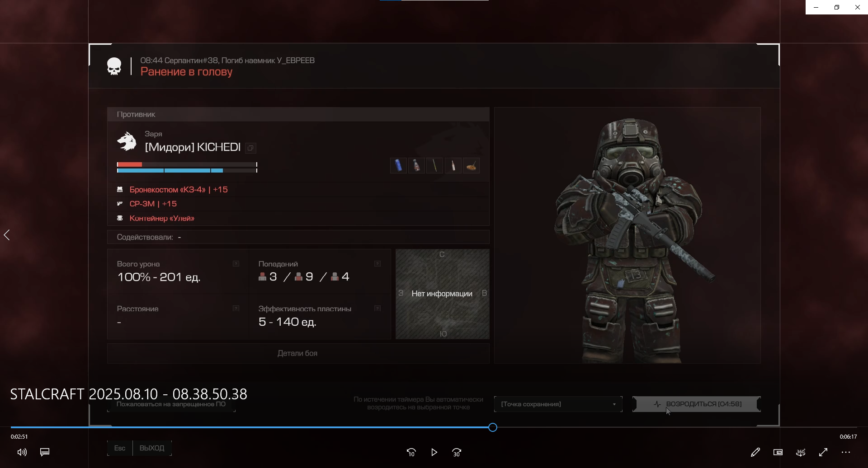Open the help hint for Эффективность пластины
This screenshot has width=868, height=468.
point(377,309)
